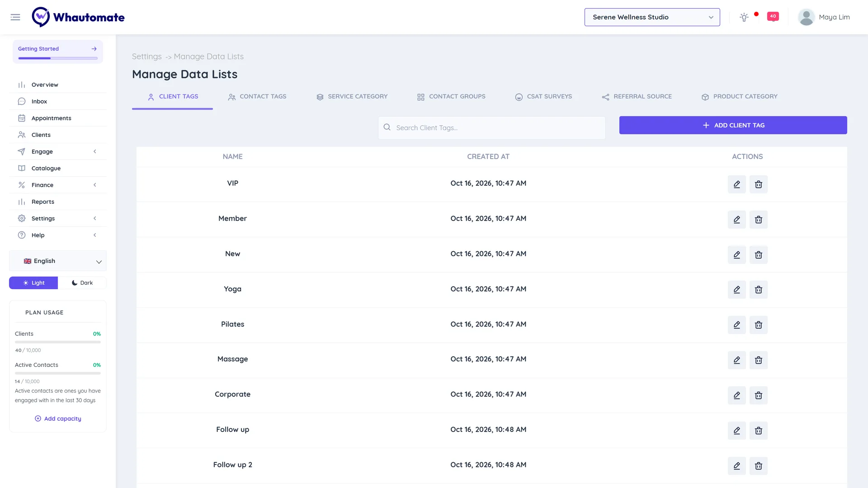Screen dimensions: 868x488
Task: Click the search magnifier icon
Action: point(387,127)
